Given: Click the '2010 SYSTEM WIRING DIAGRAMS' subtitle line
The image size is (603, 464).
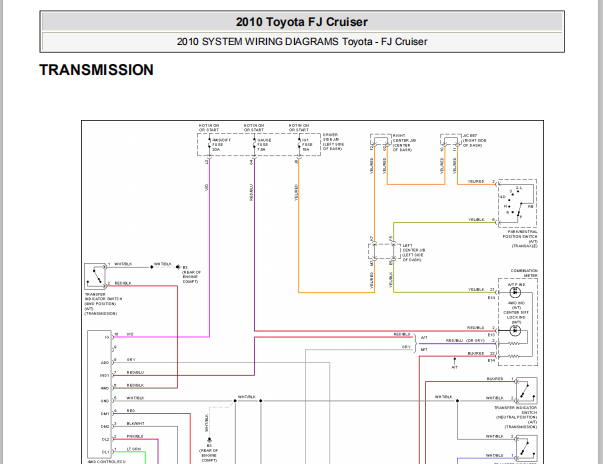Looking at the screenshot, I should point(302,42).
